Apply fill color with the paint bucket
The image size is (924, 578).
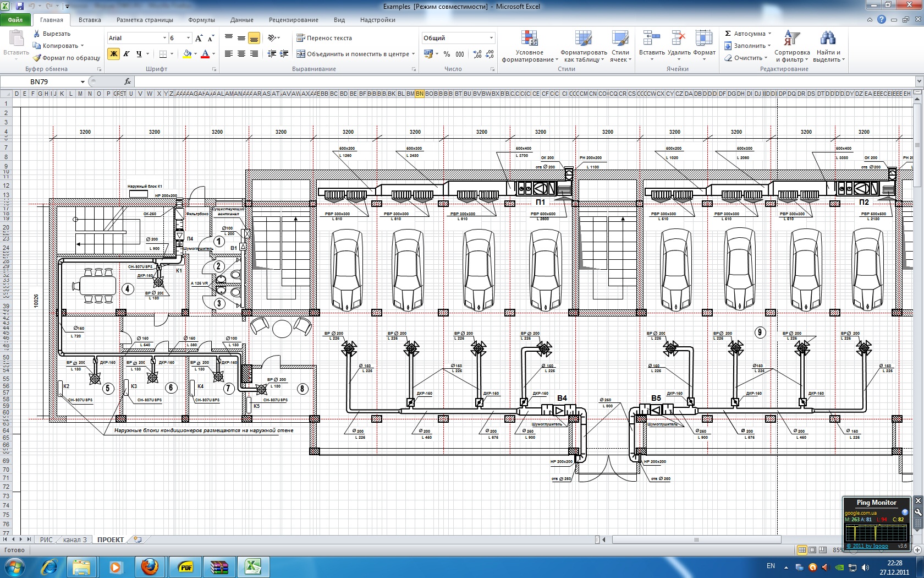click(x=187, y=54)
